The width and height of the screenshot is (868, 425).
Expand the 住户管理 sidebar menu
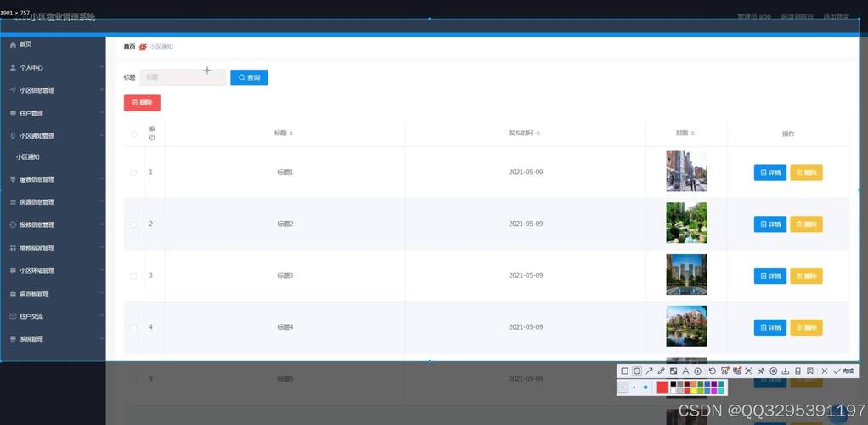[53, 113]
